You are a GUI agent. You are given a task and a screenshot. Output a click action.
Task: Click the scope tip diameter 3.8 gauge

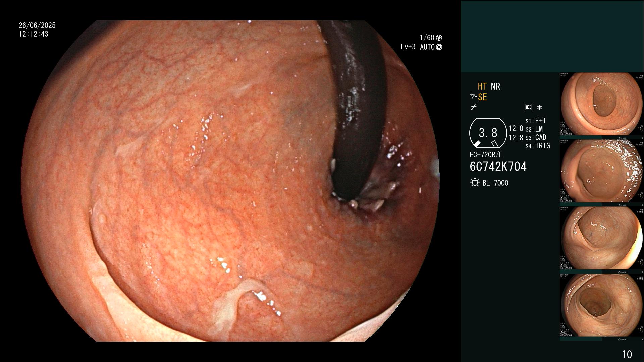488,133
